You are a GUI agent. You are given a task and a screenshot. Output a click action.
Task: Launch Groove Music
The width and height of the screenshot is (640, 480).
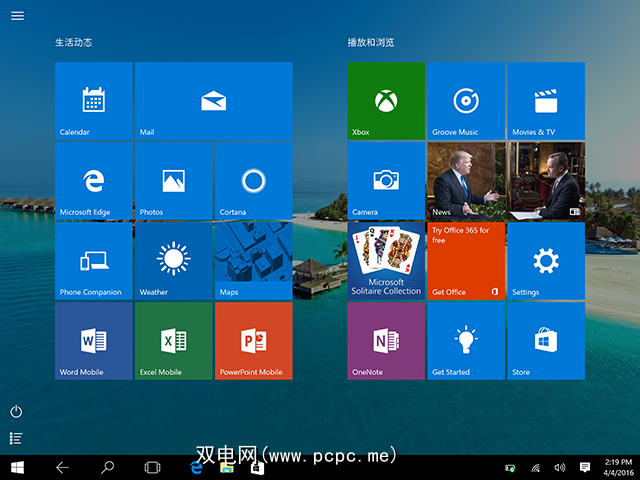pyautogui.click(x=466, y=100)
